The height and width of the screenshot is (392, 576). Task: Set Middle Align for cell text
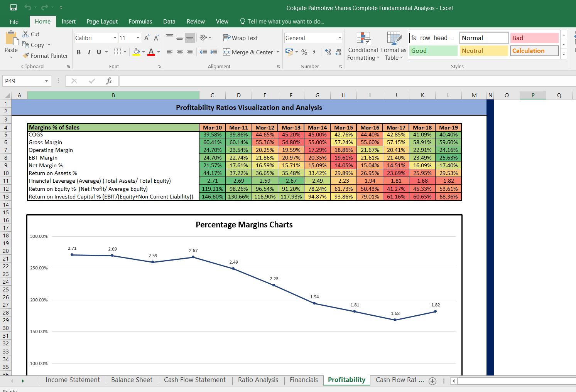(x=180, y=38)
